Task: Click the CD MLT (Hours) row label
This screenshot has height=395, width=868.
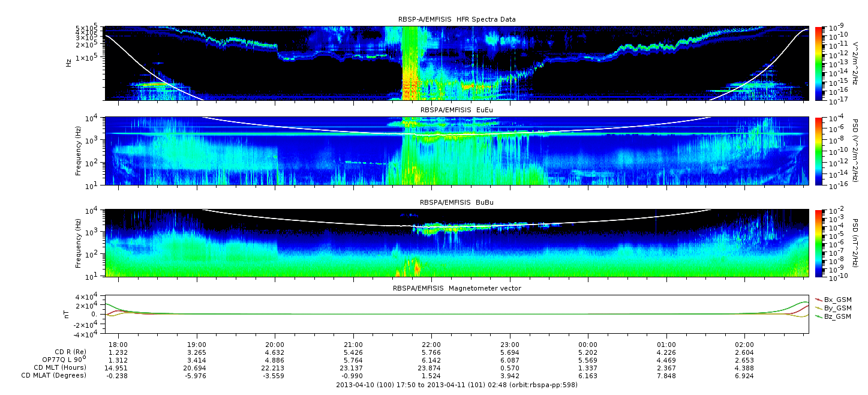Action: (59, 367)
